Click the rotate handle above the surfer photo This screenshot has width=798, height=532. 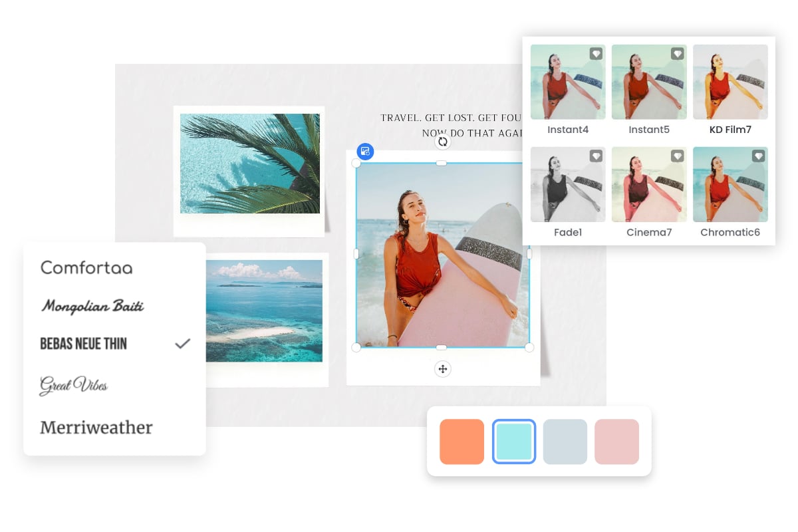point(442,142)
